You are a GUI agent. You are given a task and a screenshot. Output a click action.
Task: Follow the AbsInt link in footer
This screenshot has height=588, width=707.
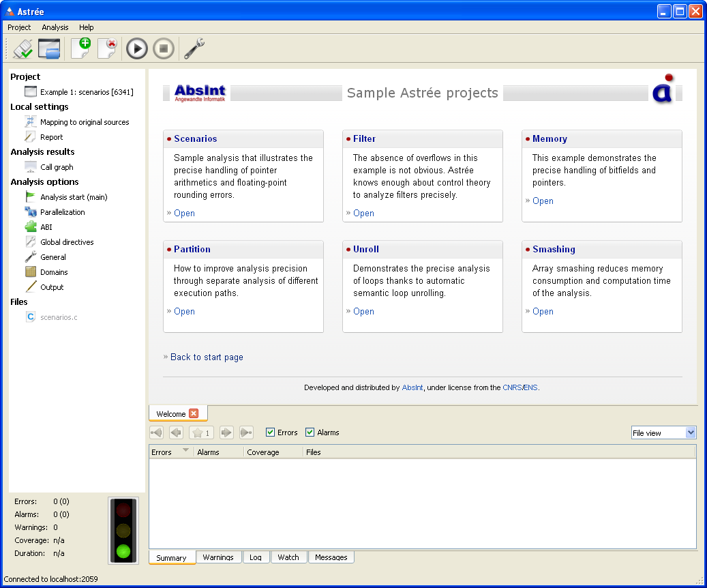(412, 387)
